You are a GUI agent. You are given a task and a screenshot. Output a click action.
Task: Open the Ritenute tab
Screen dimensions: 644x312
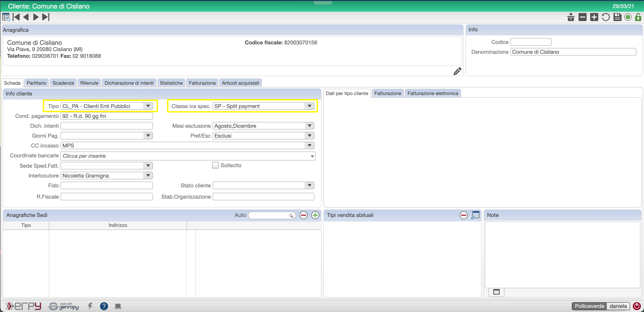click(89, 83)
